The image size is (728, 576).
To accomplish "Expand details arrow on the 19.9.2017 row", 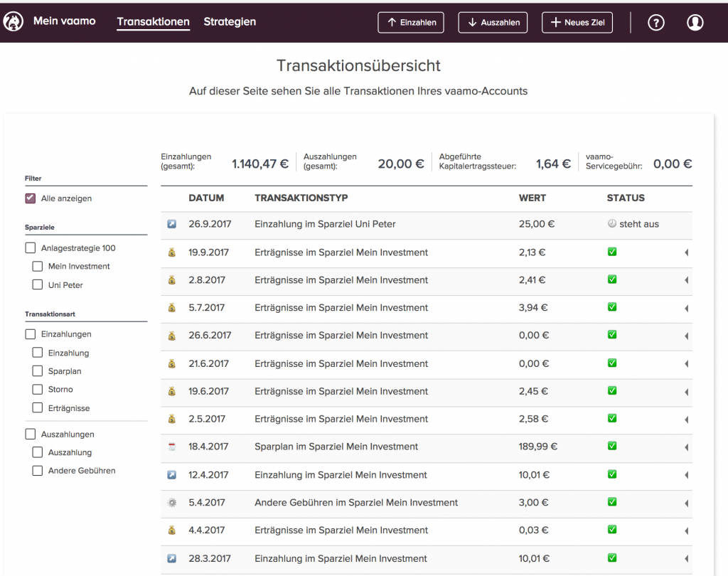I will tap(686, 252).
